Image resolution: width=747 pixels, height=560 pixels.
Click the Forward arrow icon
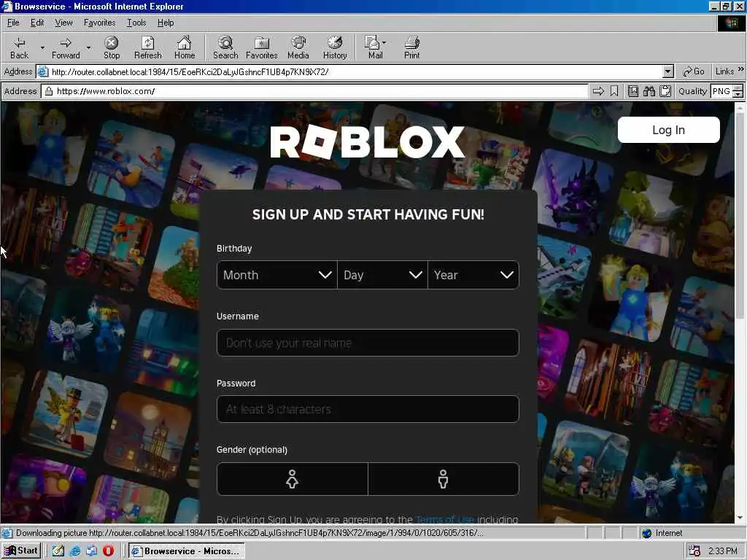coord(66,43)
